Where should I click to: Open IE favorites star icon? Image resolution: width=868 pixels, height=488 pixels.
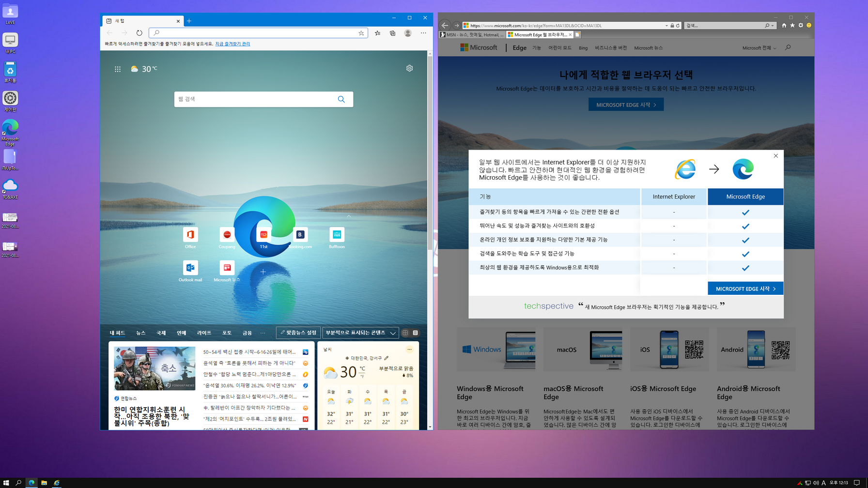[x=792, y=25]
